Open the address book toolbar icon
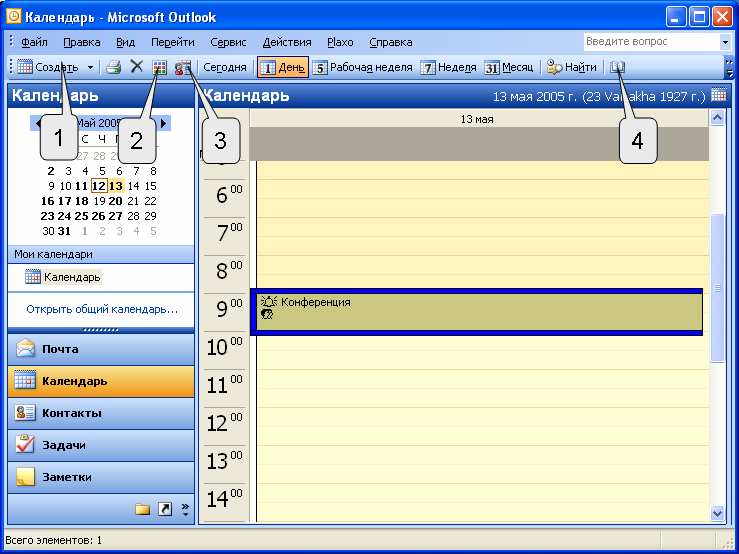Viewport: 739px width, 554px height. 617,67
